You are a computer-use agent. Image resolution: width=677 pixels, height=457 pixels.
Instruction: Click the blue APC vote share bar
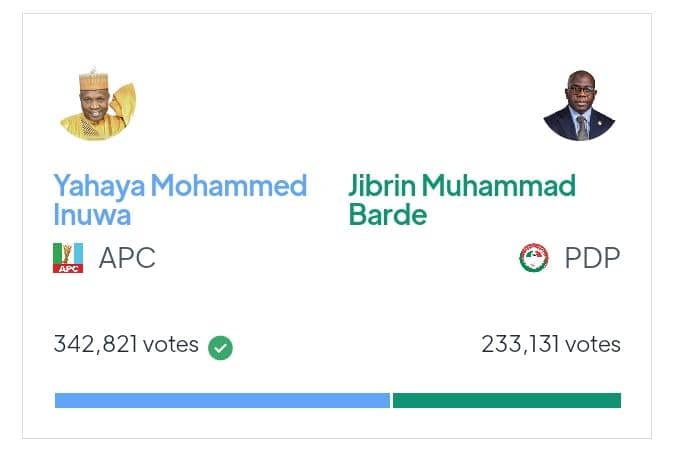221,400
